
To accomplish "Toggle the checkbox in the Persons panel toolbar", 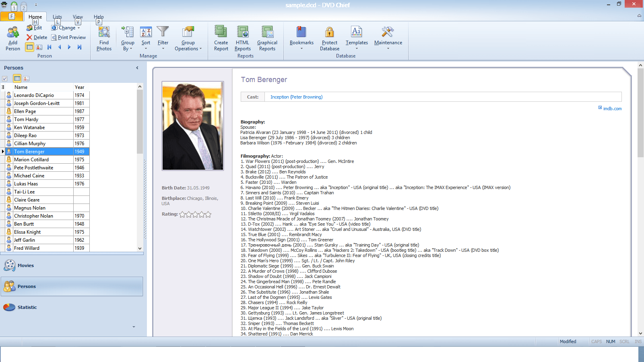I will (5, 79).
